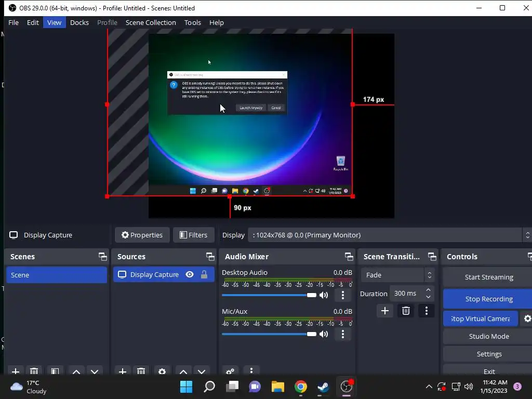Screen dimensions: 532x399
Task: Open File Explorer from the taskbar
Action: click(x=277, y=387)
